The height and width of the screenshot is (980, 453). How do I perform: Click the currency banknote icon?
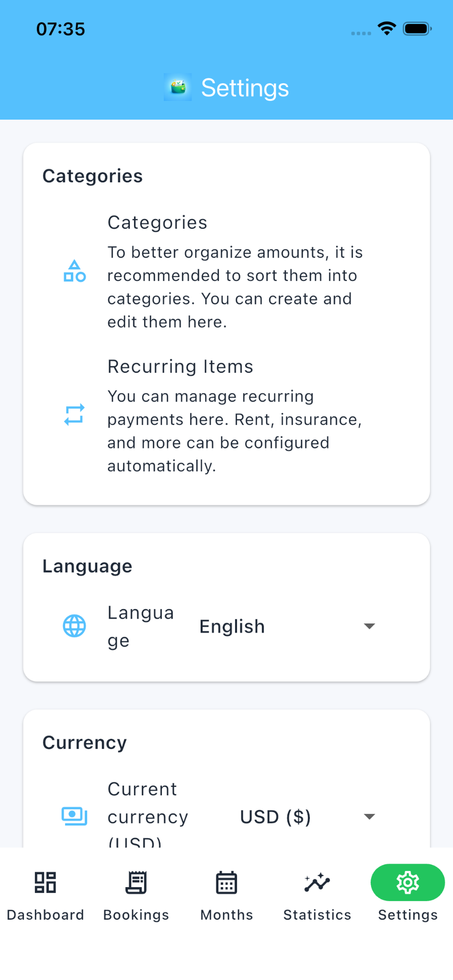(x=74, y=816)
